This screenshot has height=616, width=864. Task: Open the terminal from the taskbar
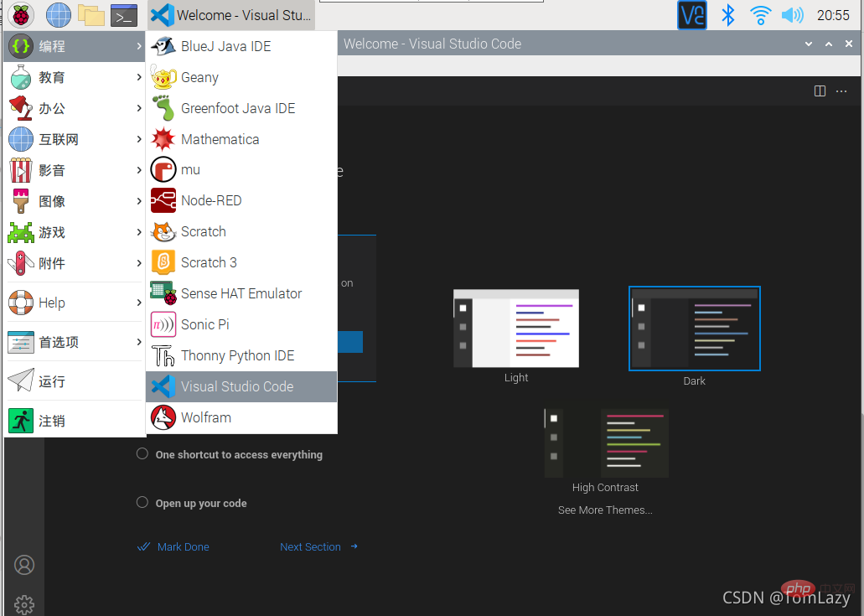coord(124,15)
